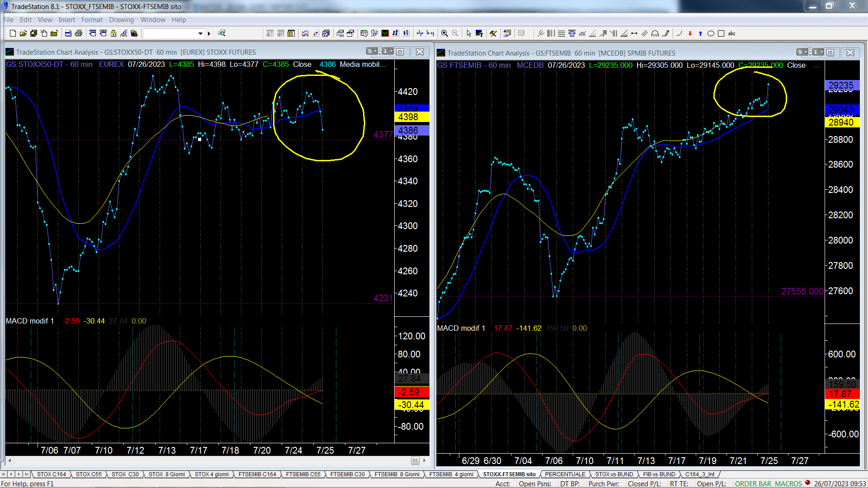
Task: Zoom out on the chart
Action: [455, 33]
